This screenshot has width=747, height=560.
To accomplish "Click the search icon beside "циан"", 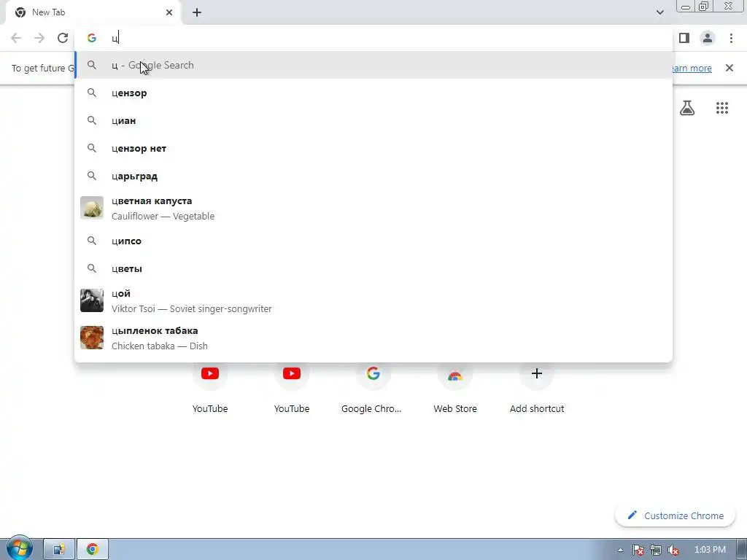I will point(91,120).
